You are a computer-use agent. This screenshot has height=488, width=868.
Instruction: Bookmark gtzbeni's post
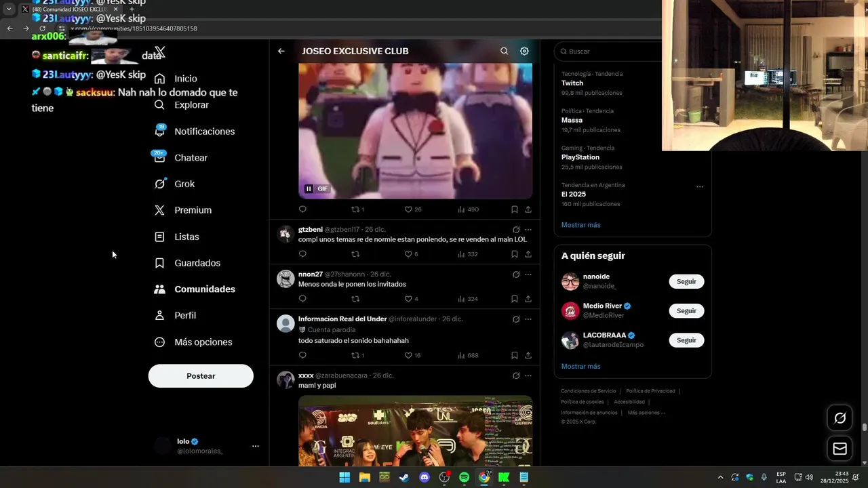pos(514,254)
